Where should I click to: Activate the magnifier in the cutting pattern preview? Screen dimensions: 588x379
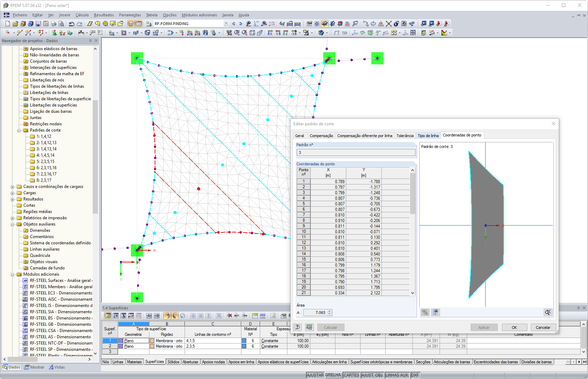tap(548, 313)
